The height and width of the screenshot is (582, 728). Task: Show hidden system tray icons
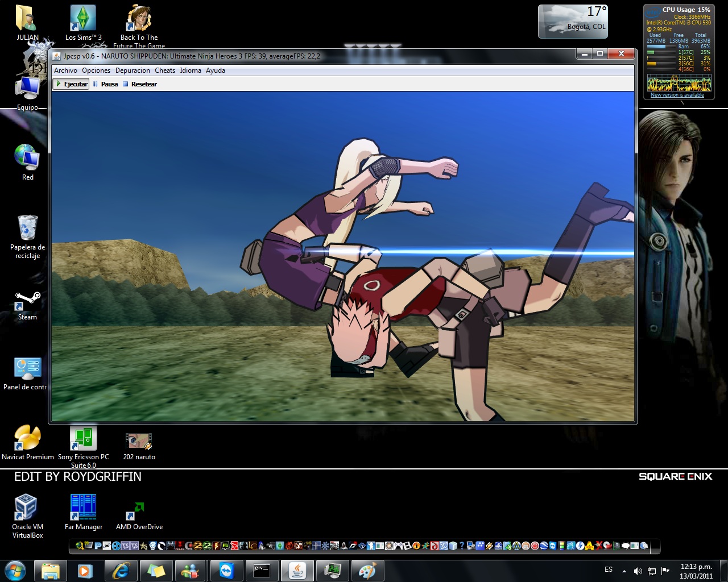624,571
